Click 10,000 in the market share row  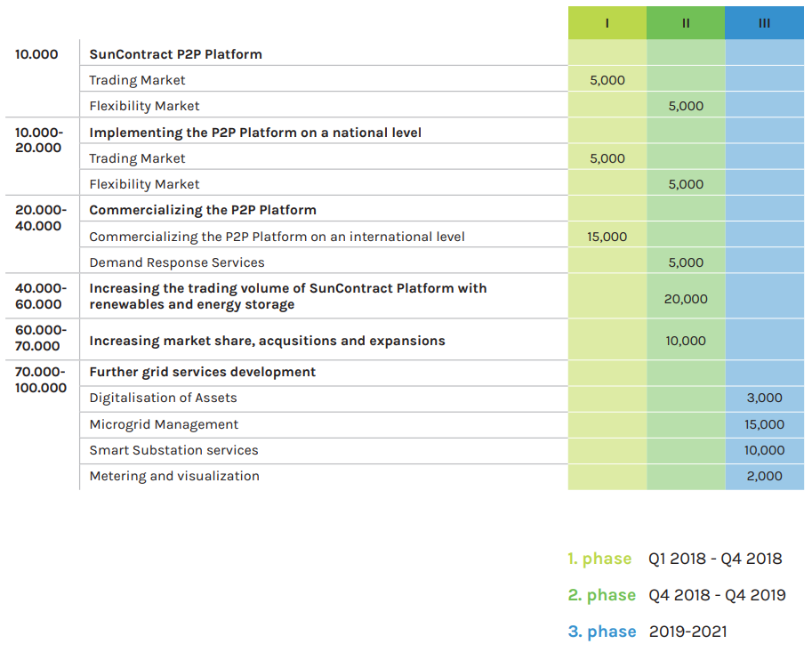point(686,341)
